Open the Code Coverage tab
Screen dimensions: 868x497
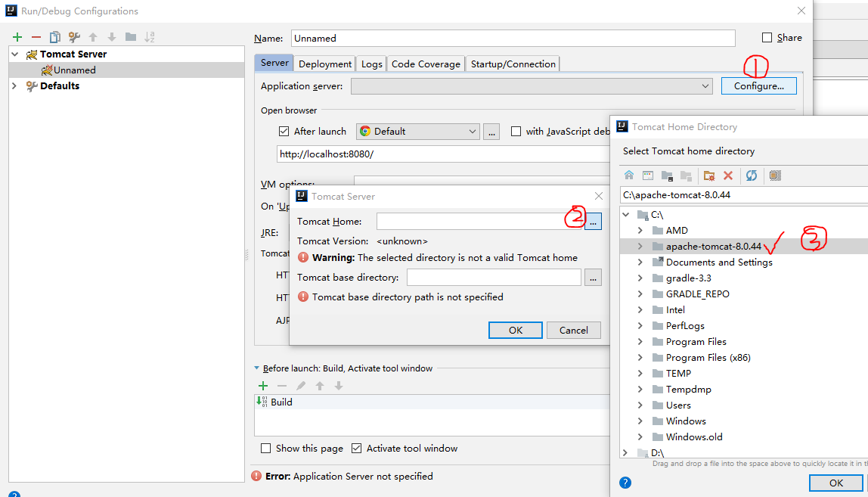coord(426,64)
